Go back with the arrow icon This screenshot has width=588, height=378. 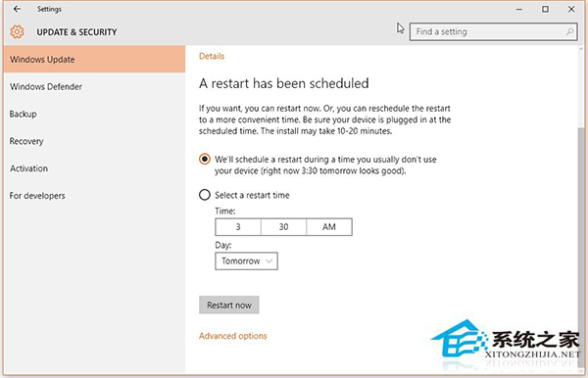point(17,9)
